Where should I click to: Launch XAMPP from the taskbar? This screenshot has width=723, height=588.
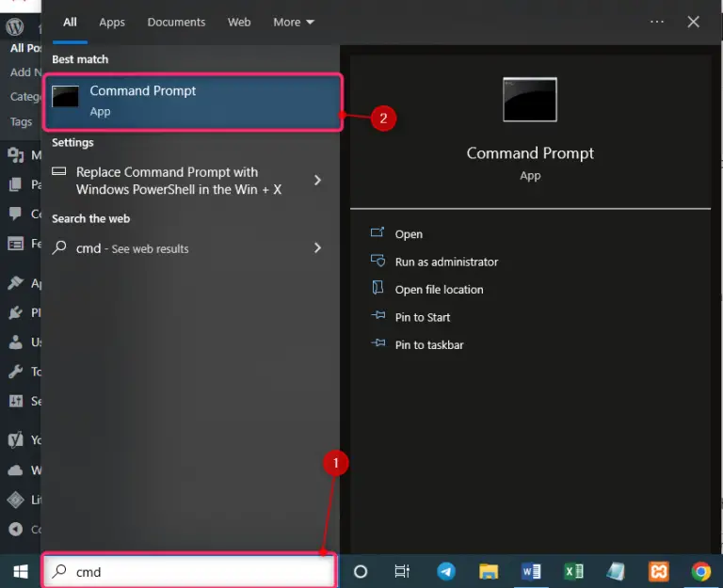[659, 571]
